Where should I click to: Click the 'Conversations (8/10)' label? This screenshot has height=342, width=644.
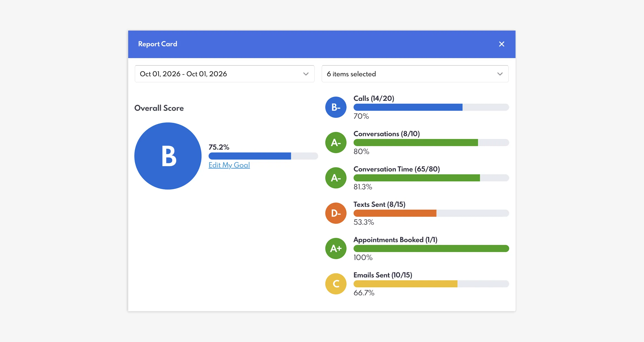click(387, 134)
